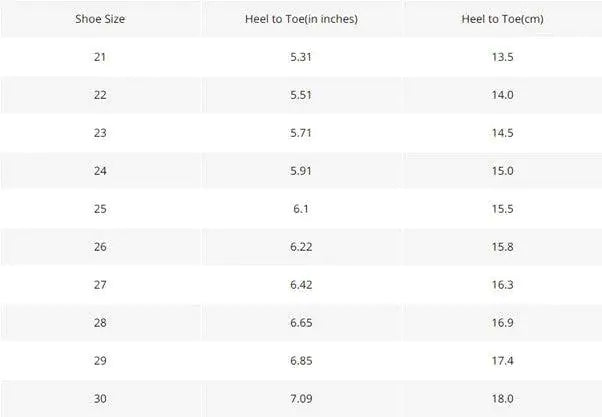Click the 14.0 cm value

(503, 95)
